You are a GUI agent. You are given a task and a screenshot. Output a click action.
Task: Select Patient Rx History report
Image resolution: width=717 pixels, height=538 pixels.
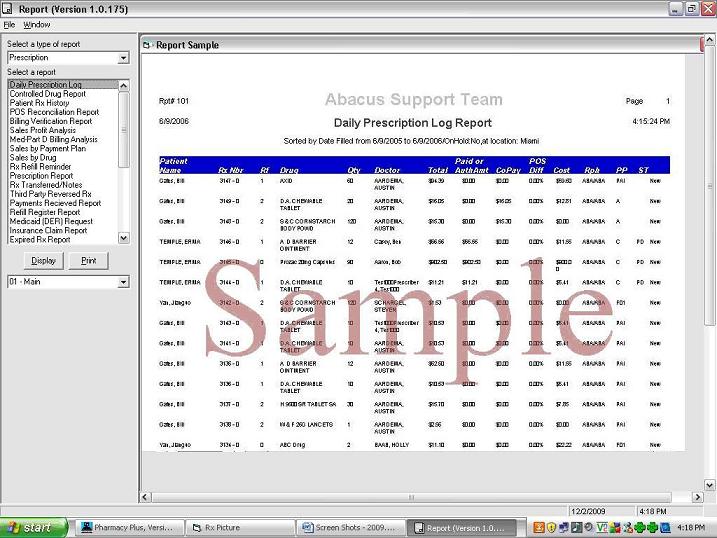[39, 103]
